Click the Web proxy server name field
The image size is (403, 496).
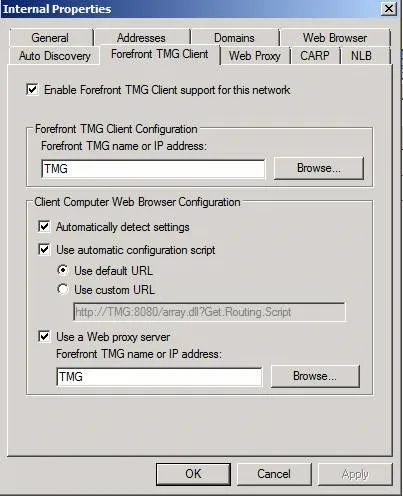point(159,377)
